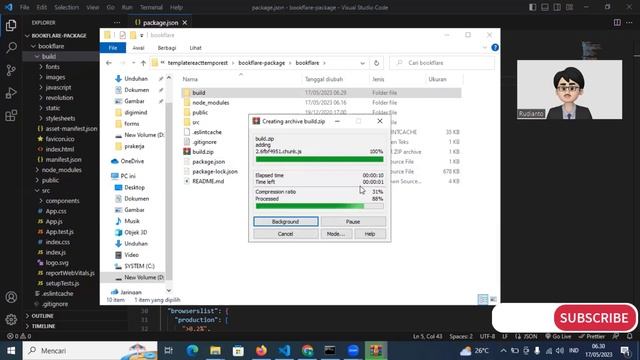Open Visual Studio Code from the taskbar
Viewport: 640px width, 360px height.
coord(284,350)
